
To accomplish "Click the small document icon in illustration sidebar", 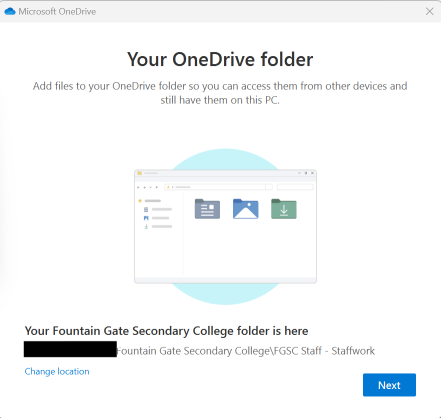I will coord(146,209).
